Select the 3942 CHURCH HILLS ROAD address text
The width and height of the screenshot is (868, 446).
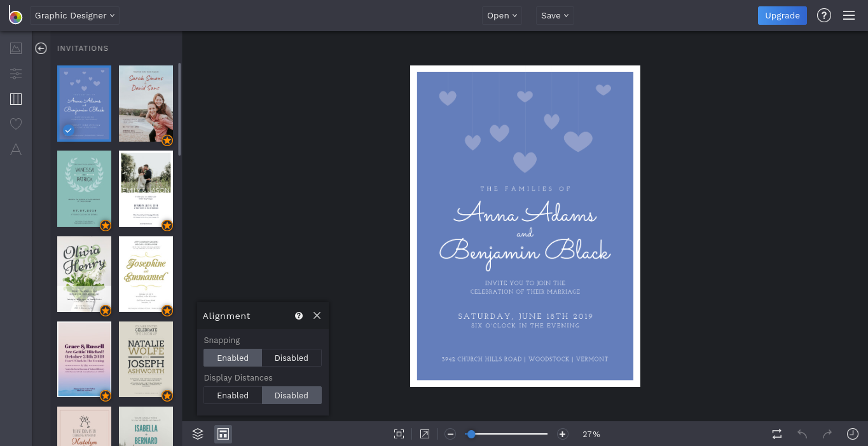(x=525, y=359)
